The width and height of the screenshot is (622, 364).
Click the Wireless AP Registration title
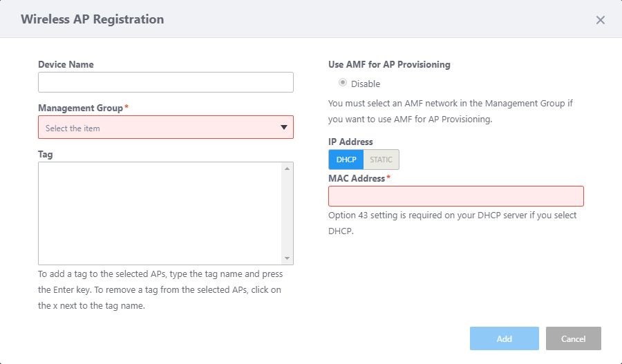coord(93,19)
